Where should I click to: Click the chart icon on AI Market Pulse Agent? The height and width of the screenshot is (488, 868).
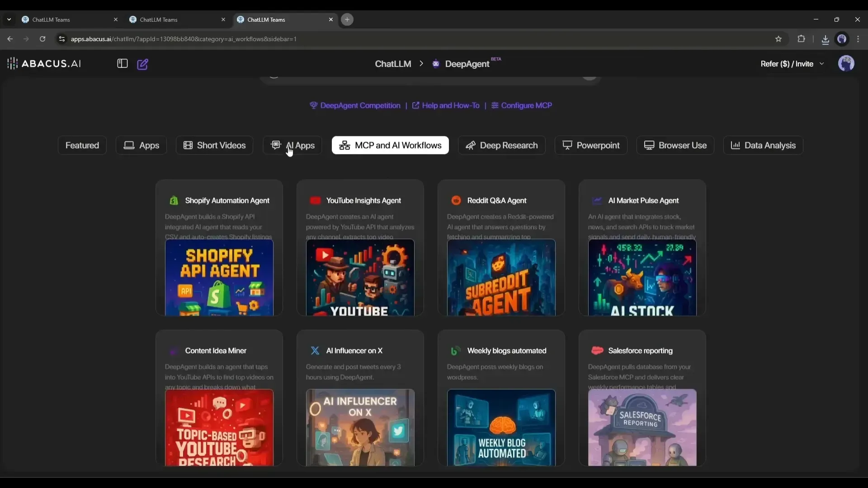(597, 200)
